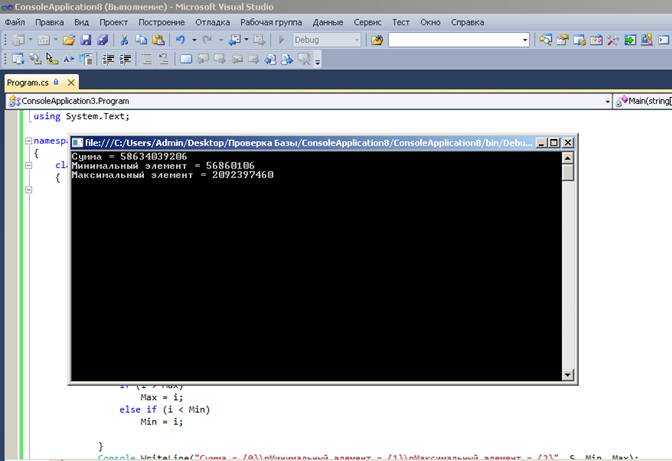Click console window scrollbar down arrow

(x=568, y=375)
